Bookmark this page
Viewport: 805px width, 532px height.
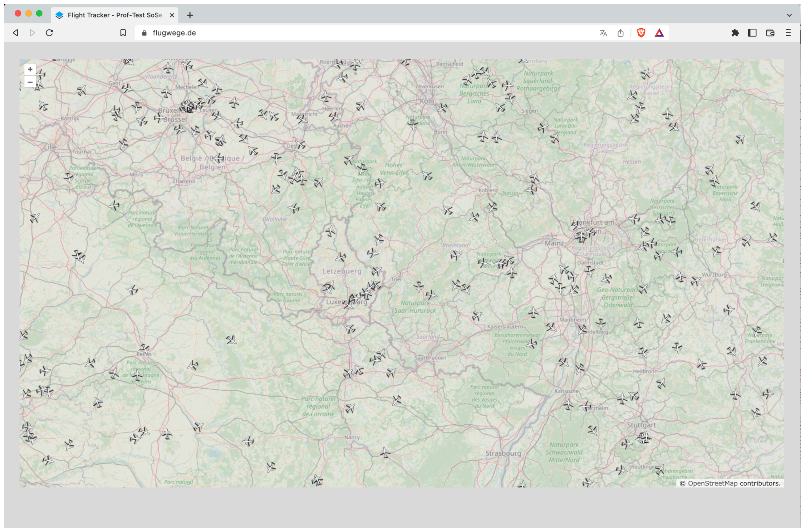click(123, 33)
